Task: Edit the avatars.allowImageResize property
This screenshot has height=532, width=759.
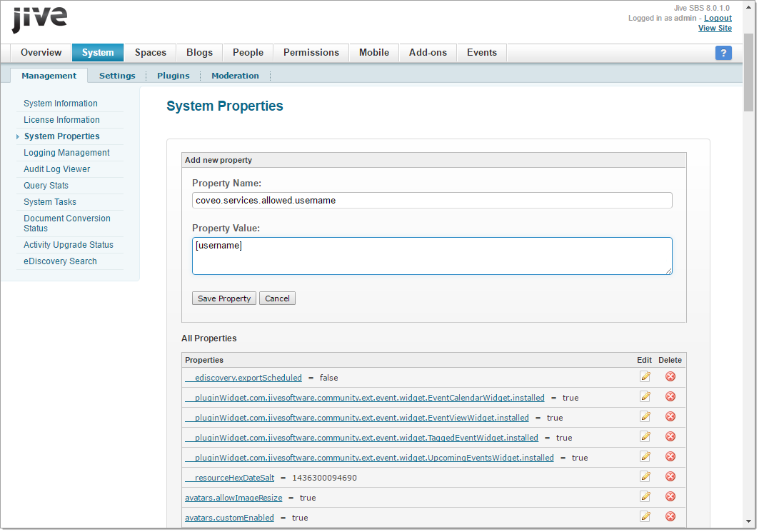Action: tap(645, 496)
